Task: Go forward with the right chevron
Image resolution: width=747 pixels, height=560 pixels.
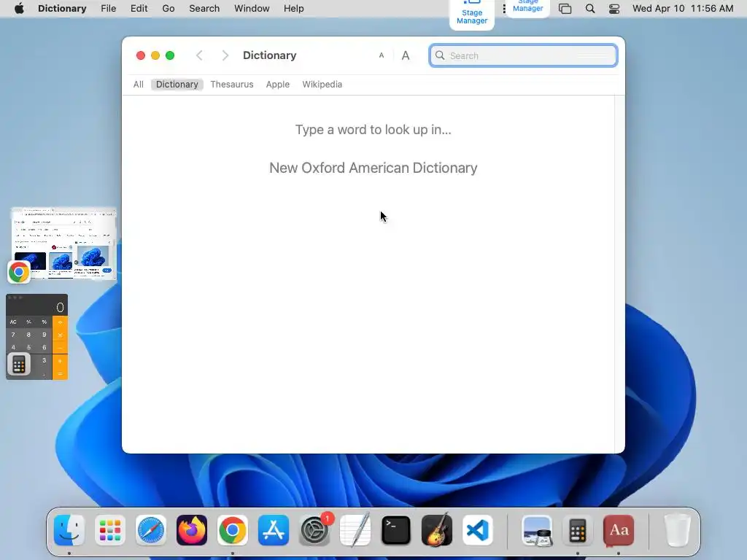Action: tap(225, 55)
